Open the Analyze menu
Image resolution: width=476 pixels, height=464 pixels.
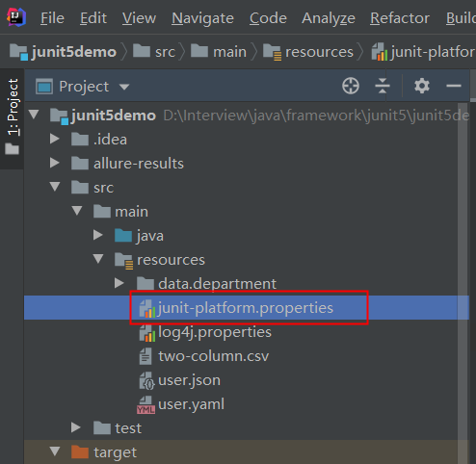[329, 18]
